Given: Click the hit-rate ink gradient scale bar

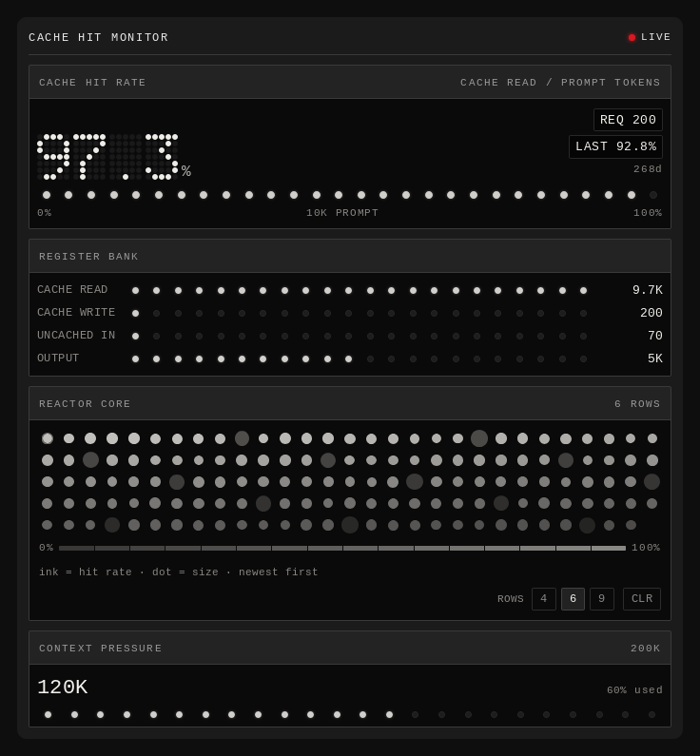Looking at the screenshot, I should pyautogui.click(x=342, y=548).
